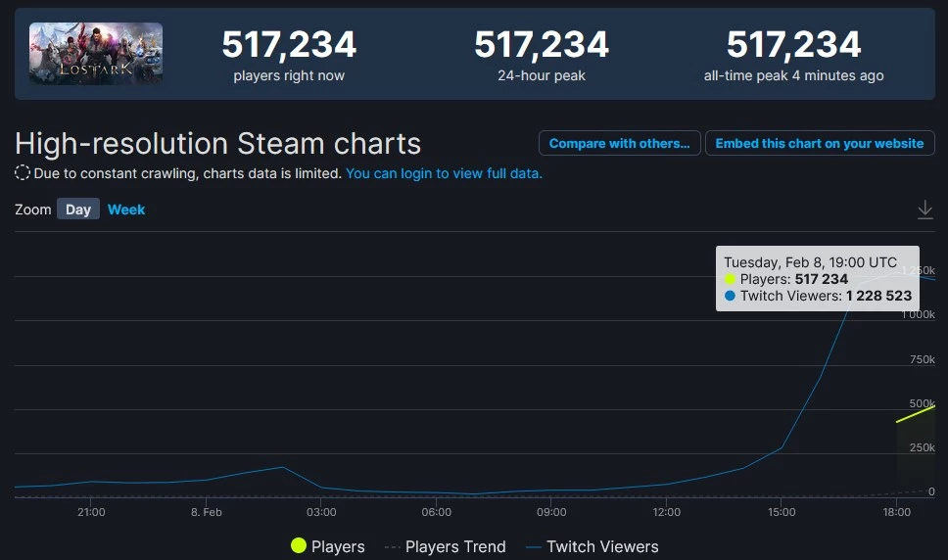Click the High-resolution Steam charts heading
The width and height of the screenshot is (948, 560).
[x=217, y=144]
